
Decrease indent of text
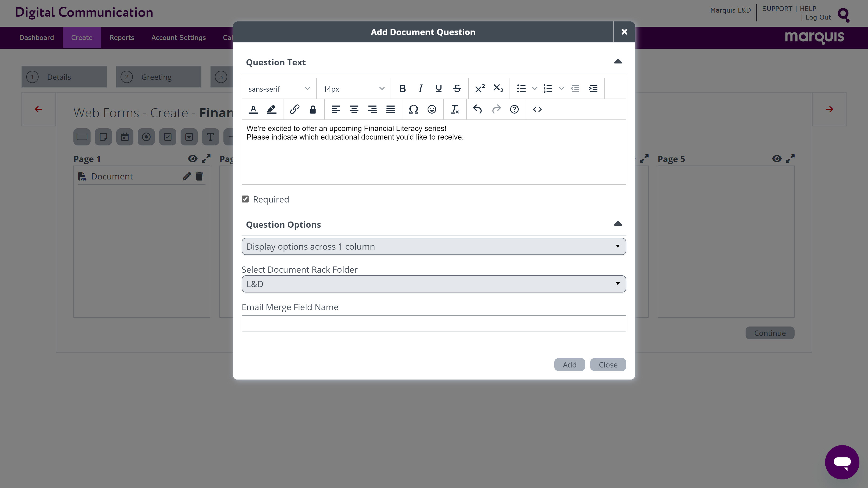(575, 89)
